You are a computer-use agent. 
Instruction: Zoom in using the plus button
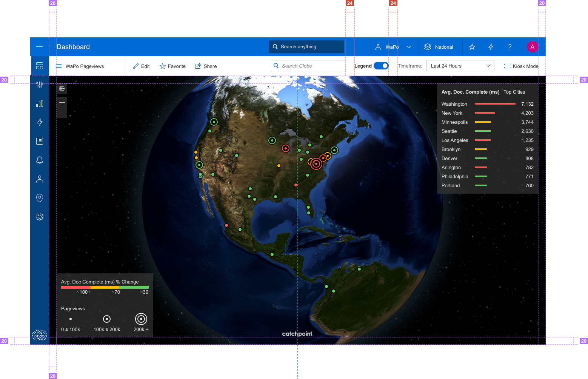click(62, 103)
